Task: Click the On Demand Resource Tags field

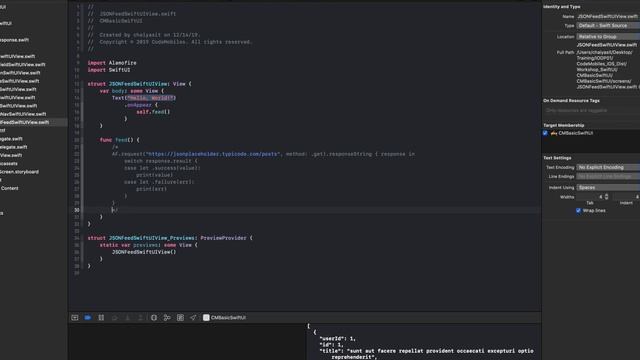Action: click(x=591, y=110)
